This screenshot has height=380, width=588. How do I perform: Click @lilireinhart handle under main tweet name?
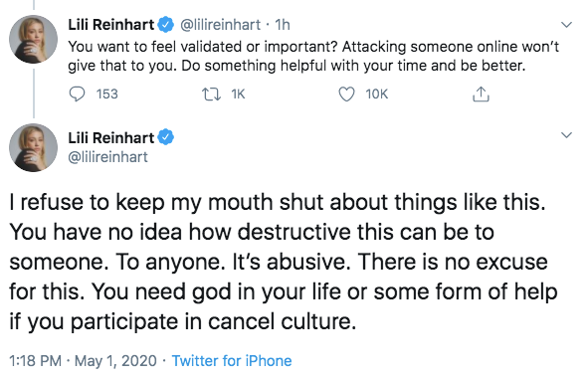pyautogui.click(x=108, y=157)
